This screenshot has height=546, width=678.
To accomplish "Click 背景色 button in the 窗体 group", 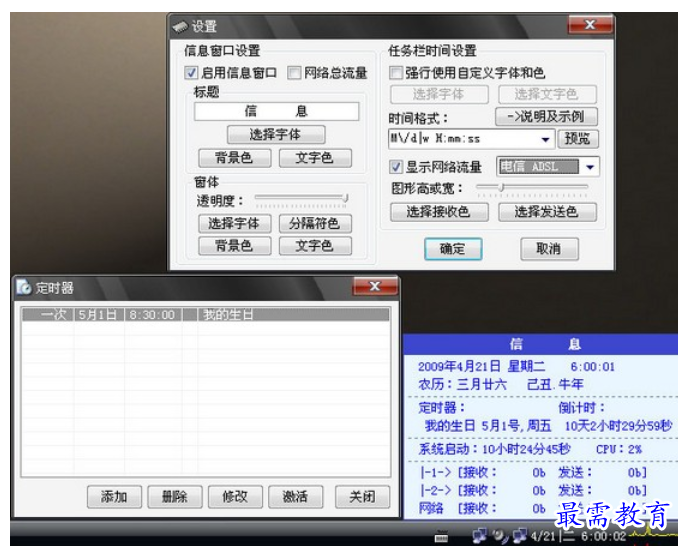I will click(234, 246).
